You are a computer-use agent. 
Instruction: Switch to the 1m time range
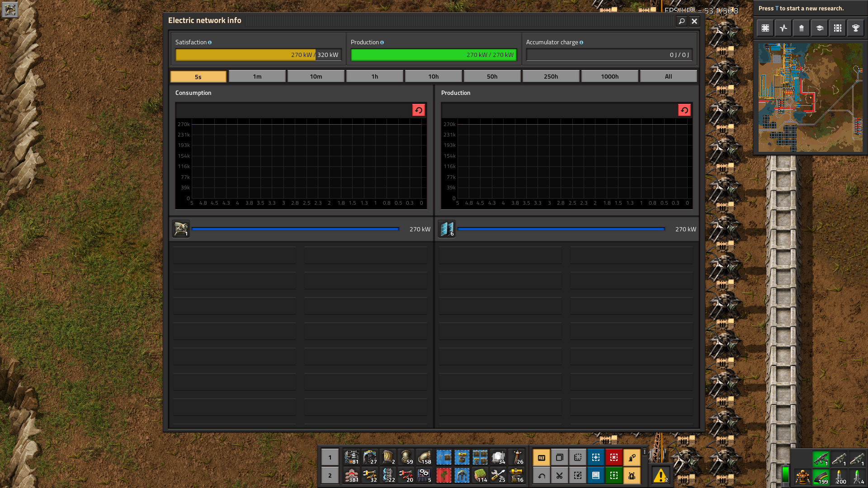[257, 77]
